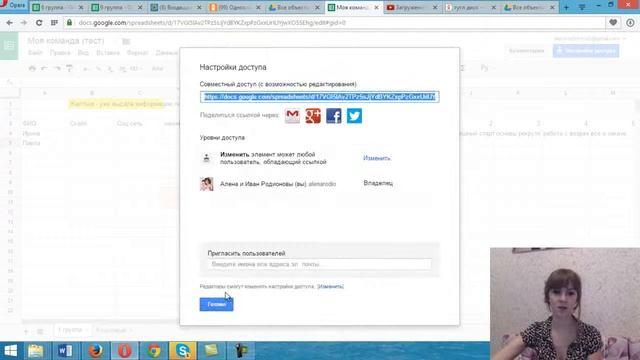Open Windows Start menu
The image size is (640, 360).
11,351
